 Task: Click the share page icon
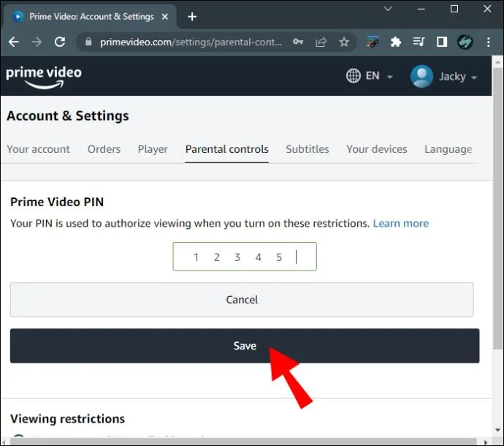[x=321, y=42]
